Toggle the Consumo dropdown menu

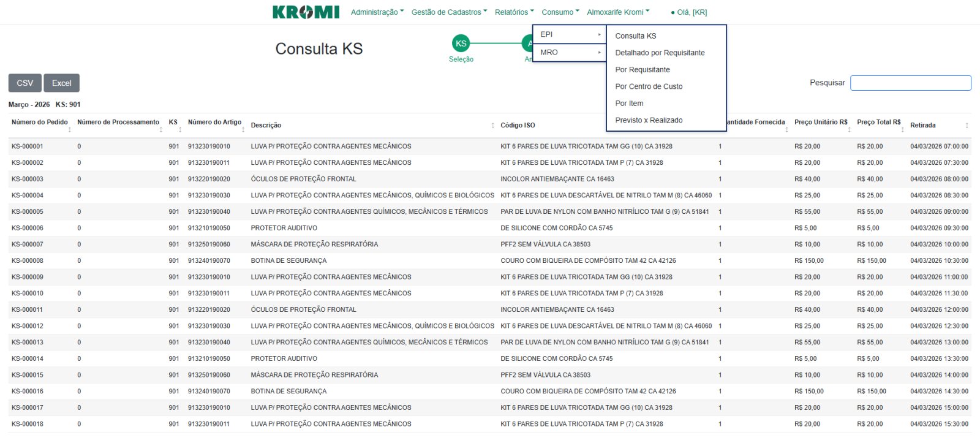(560, 12)
